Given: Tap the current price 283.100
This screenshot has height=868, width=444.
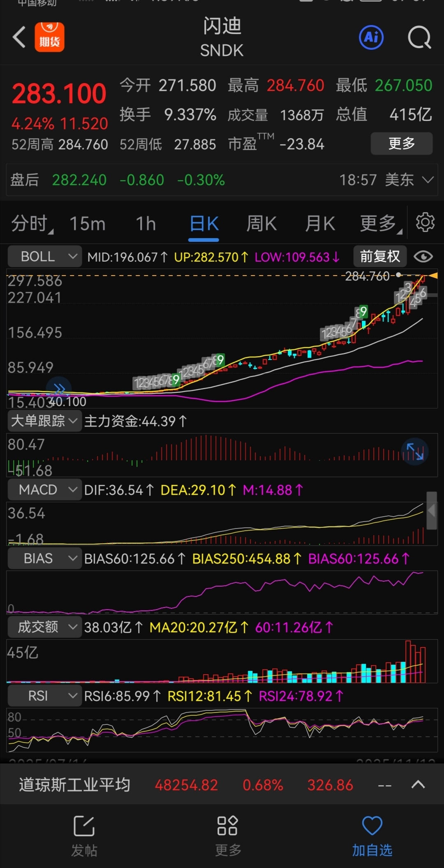Looking at the screenshot, I should 59,93.
